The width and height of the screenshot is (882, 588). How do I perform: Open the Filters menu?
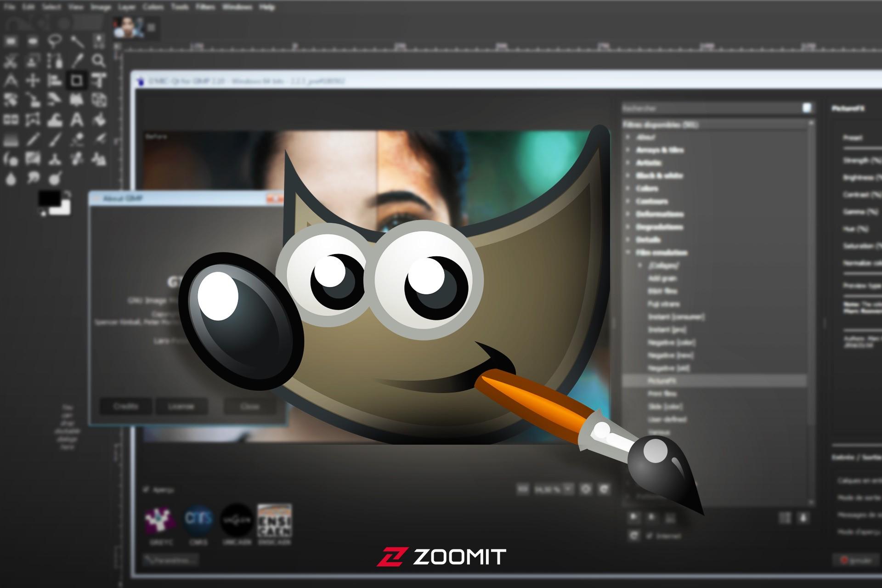[x=205, y=7]
